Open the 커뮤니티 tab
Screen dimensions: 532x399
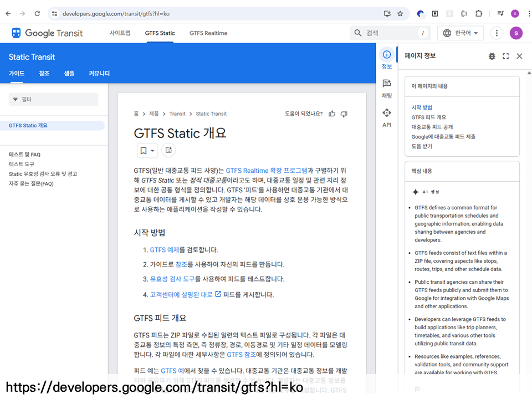click(x=99, y=73)
